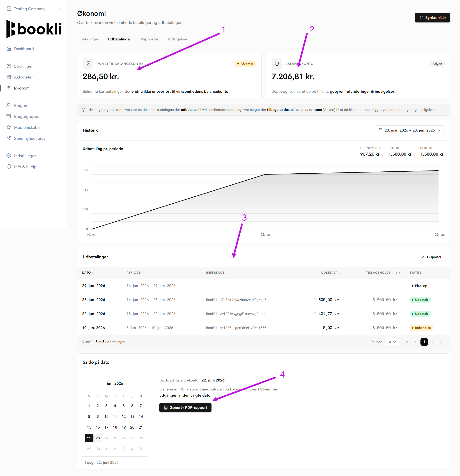The width and height of the screenshot is (460, 476).
Task: Click the Synkronisér button
Action: 432,17
